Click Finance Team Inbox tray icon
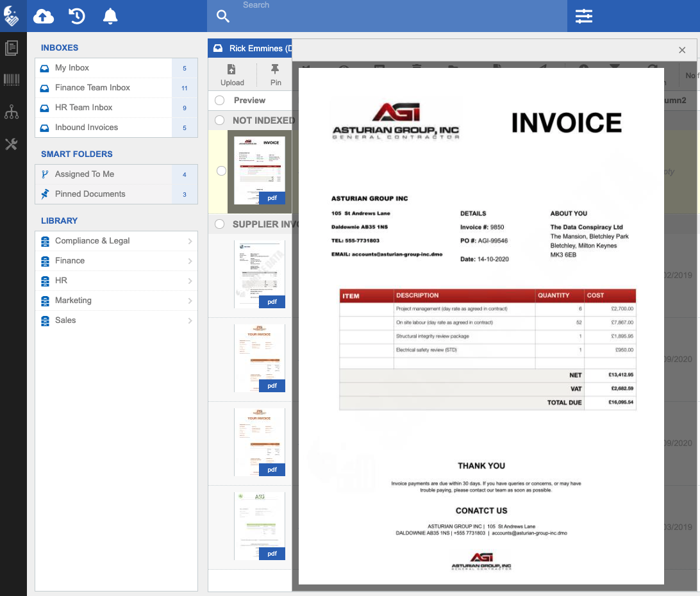Image resolution: width=700 pixels, height=596 pixels. coord(45,88)
